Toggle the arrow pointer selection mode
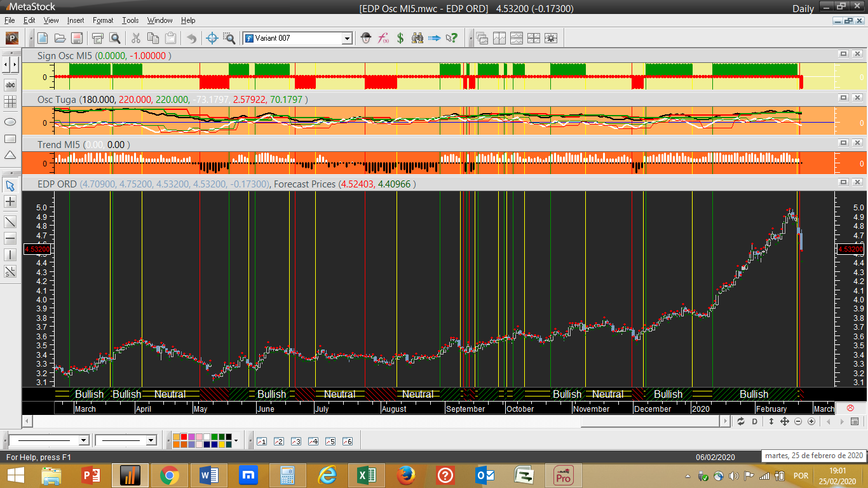 pyautogui.click(x=10, y=186)
